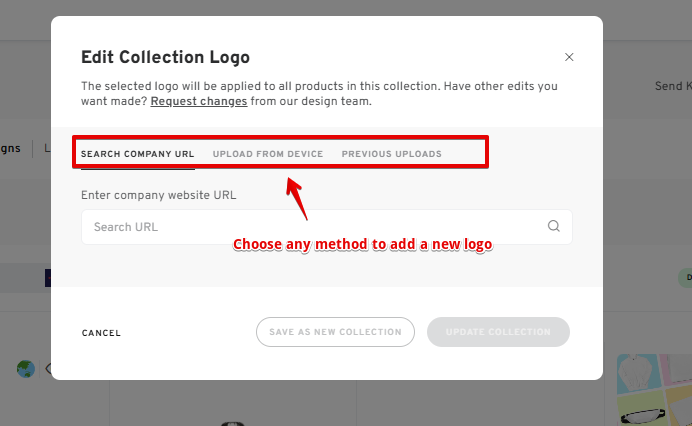This screenshot has width=692, height=426.
Task: Click the green status badge at right edge
Action: pos(685,278)
